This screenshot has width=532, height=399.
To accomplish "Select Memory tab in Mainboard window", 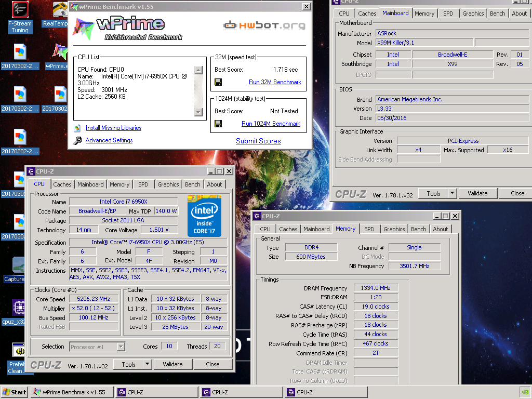I will [424, 13].
